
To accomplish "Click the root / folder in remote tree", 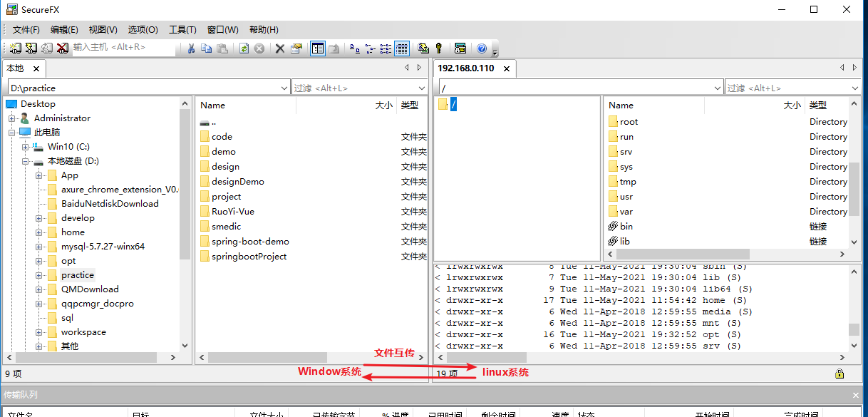I will (x=453, y=105).
